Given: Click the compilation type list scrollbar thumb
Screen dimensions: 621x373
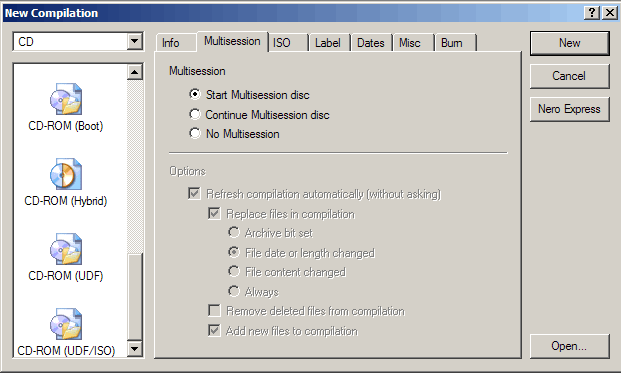Looking at the screenshot, I should click(x=135, y=297).
